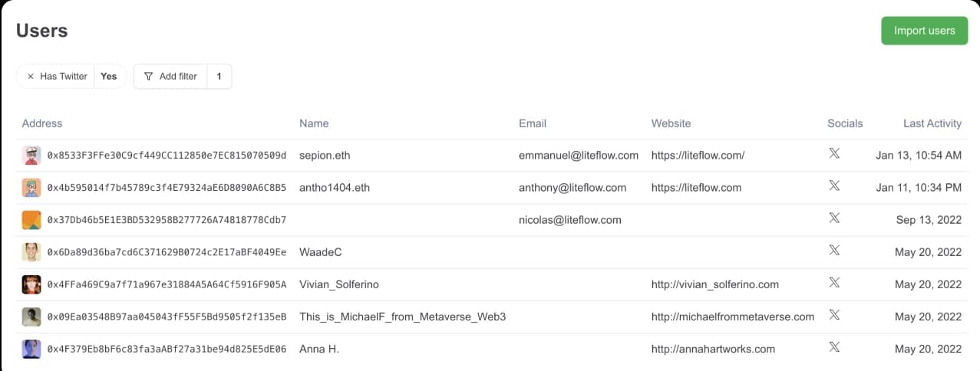The height and width of the screenshot is (371, 980).
Task: Open the X social icon for antho1404.eth
Action: coord(834,186)
